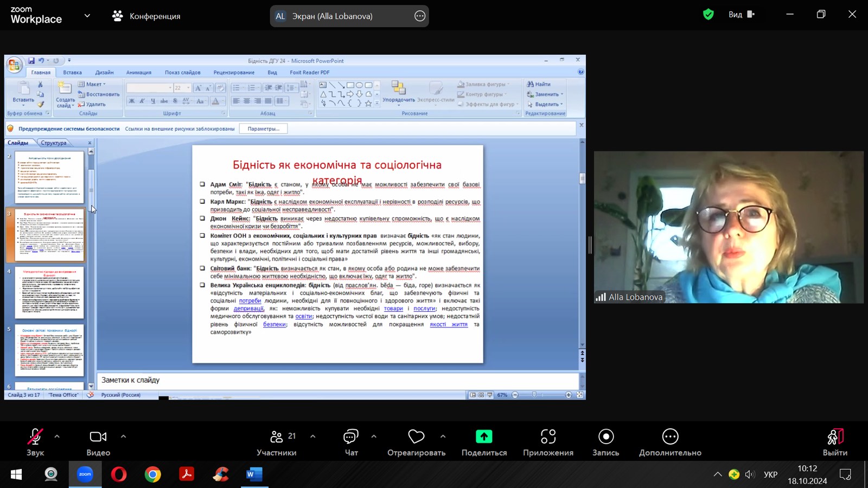
Task: Select the rectangle shape in shapes gallery
Action: click(x=350, y=85)
